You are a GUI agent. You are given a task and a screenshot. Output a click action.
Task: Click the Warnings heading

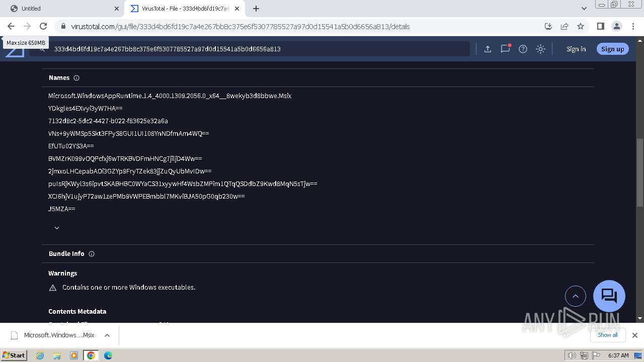[x=63, y=274]
